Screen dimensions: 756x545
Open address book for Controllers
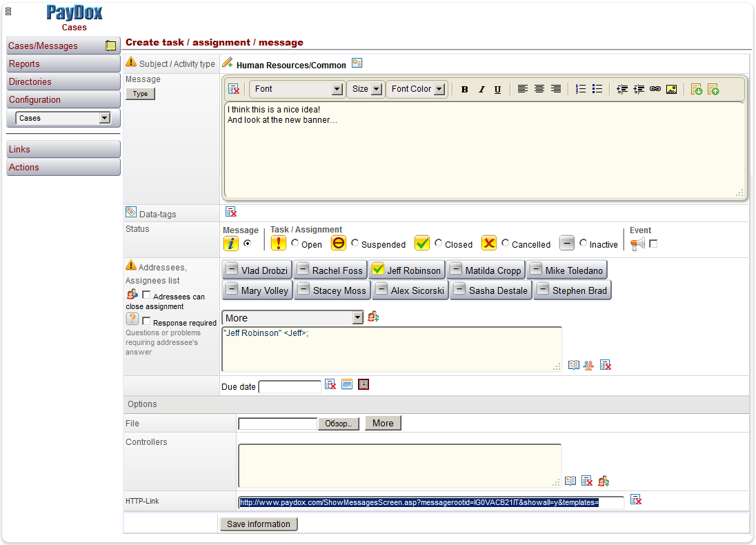click(x=570, y=481)
